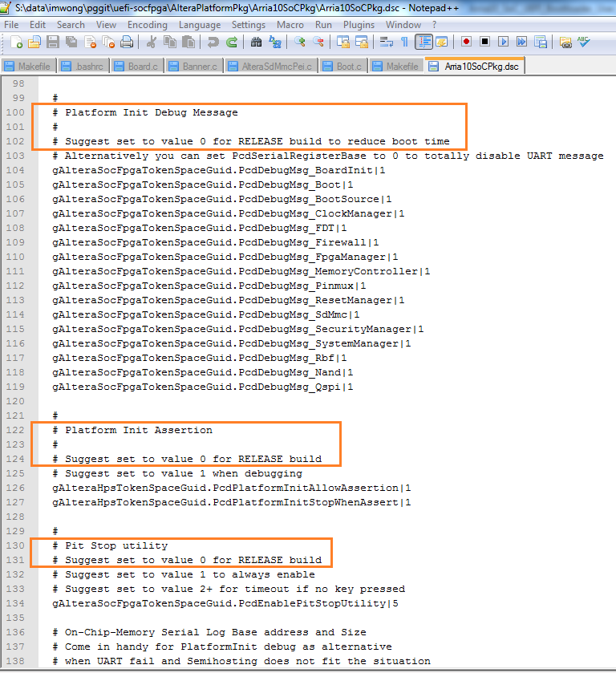Image resolution: width=616 pixels, height=673 pixels.
Task: Click the ABC spell check icon
Action: (583, 42)
